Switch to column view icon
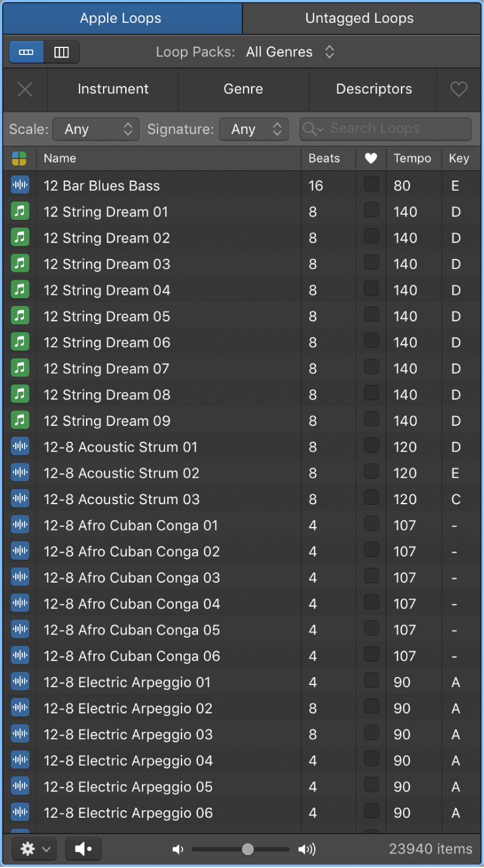 click(x=61, y=52)
